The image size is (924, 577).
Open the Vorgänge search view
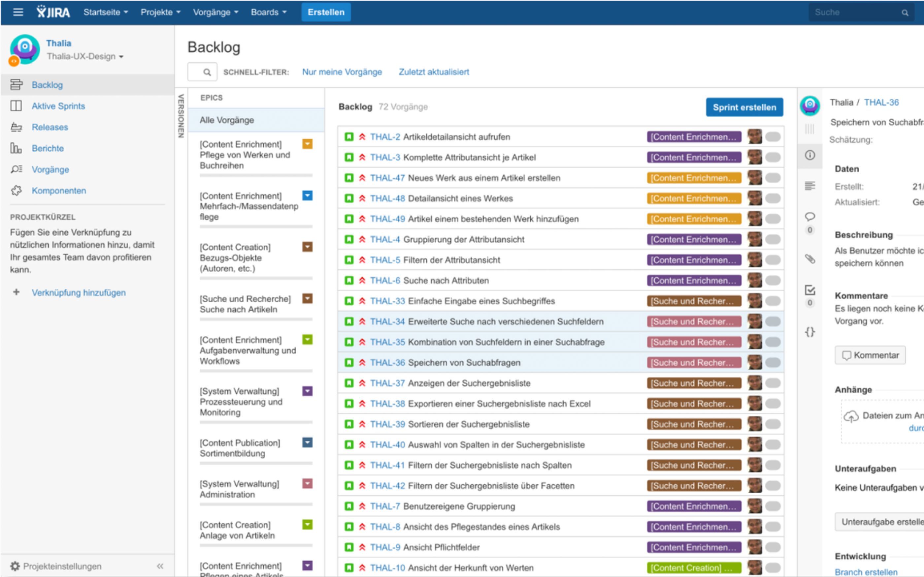coord(50,169)
